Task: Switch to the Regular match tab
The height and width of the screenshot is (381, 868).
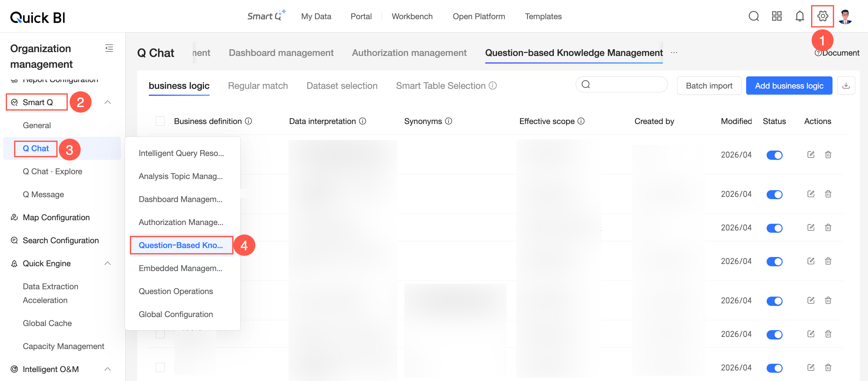Action: coord(258,86)
